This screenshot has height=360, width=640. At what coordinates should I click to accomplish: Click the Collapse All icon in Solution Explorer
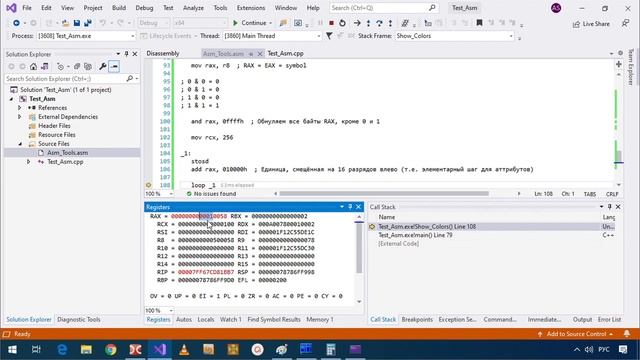coord(77,67)
